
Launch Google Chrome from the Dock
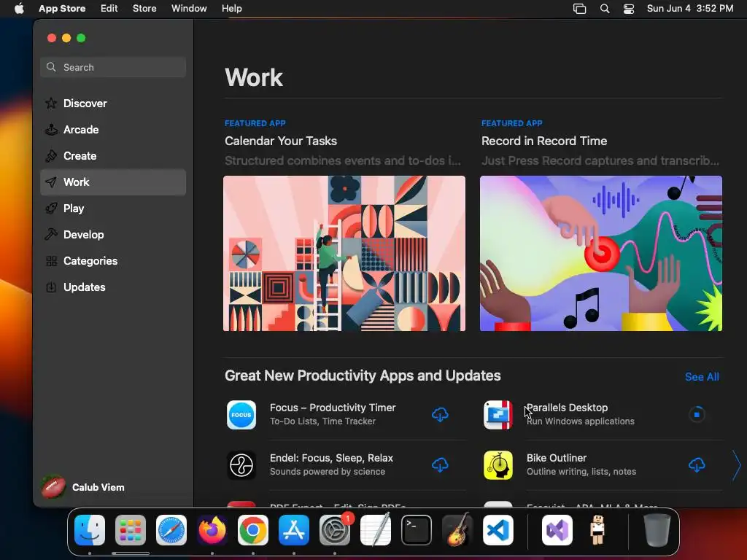coord(253,530)
